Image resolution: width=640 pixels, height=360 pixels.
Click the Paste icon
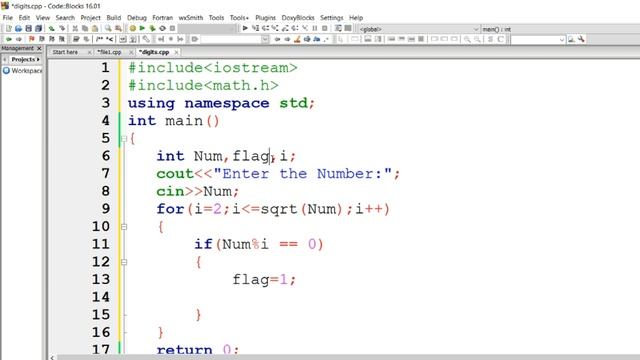pyautogui.click(x=95, y=28)
